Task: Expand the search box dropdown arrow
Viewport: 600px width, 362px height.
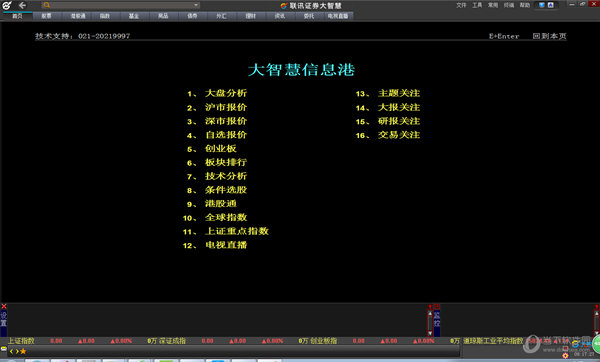Action: point(196,5)
